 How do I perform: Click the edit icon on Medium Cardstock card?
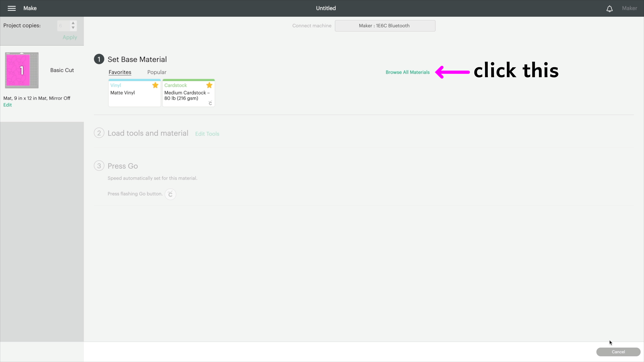[x=210, y=103]
